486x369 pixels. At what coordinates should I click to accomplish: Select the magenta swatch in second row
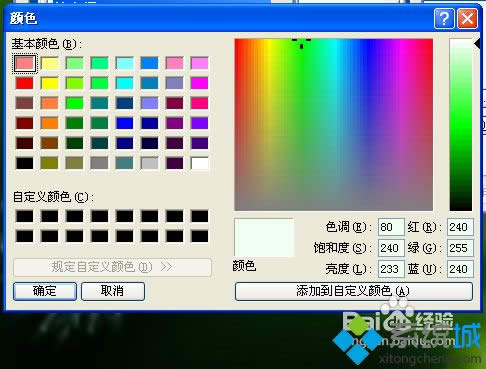point(200,83)
